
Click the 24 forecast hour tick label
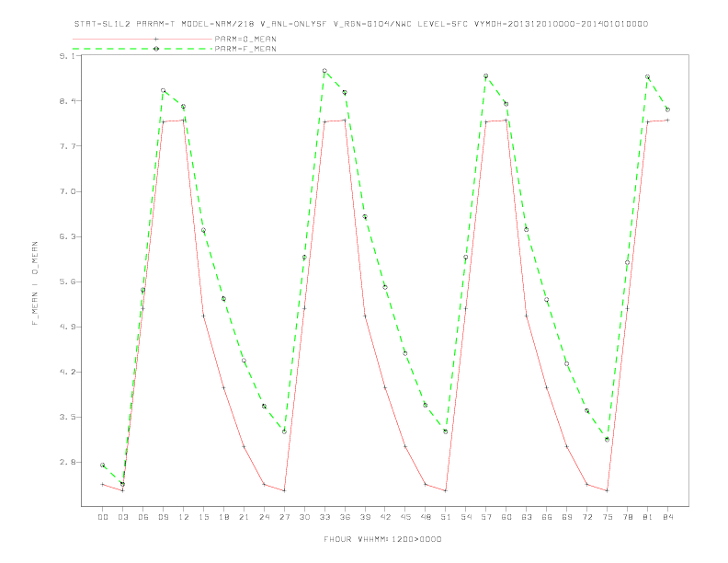(264, 517)
